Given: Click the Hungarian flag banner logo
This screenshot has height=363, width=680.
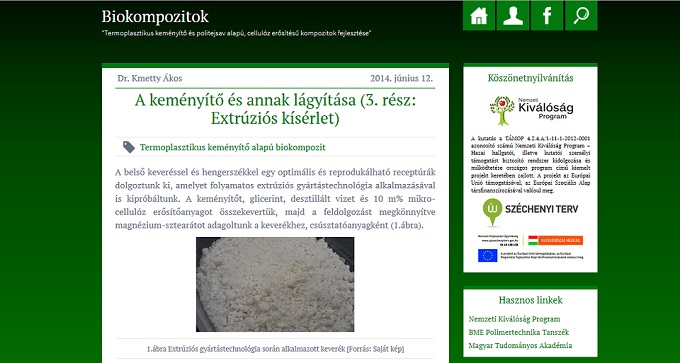Looking at the screenshot, I should (555, 240).
